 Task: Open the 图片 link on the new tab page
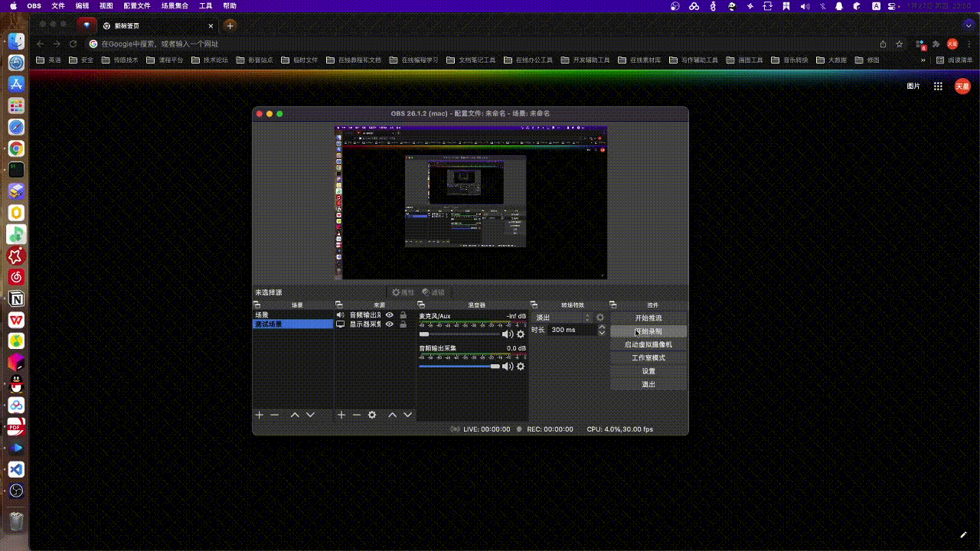click(913, 86)
